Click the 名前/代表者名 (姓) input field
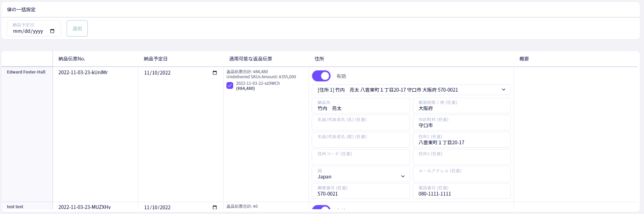The image size is (644, 214). tap(361, 140)
